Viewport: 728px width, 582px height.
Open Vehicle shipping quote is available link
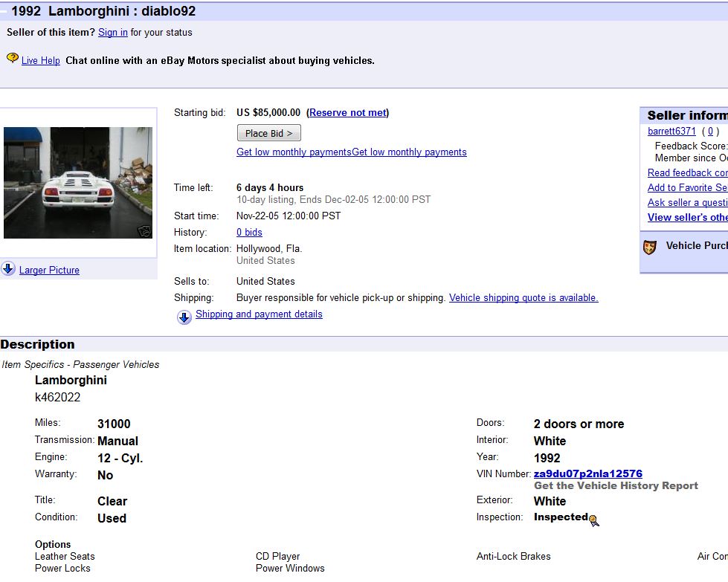(x=524, y=298)
